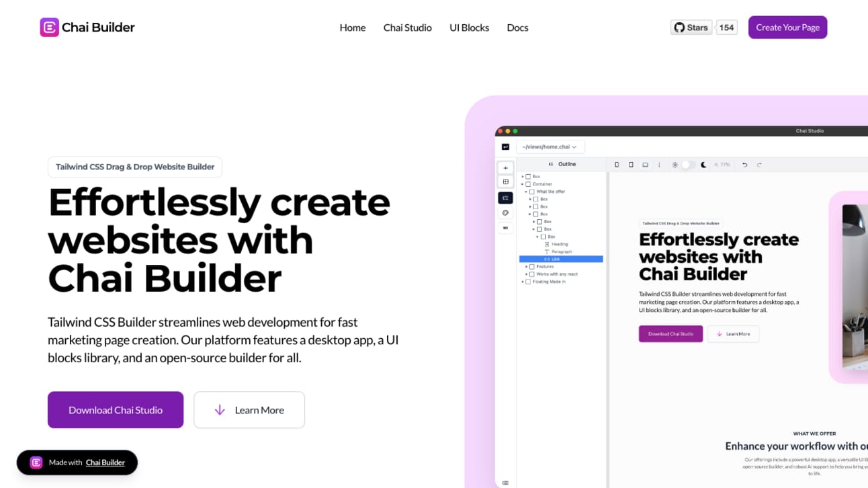
Task: Click the box icon of the Features row
Action: (x=532, y=267)
